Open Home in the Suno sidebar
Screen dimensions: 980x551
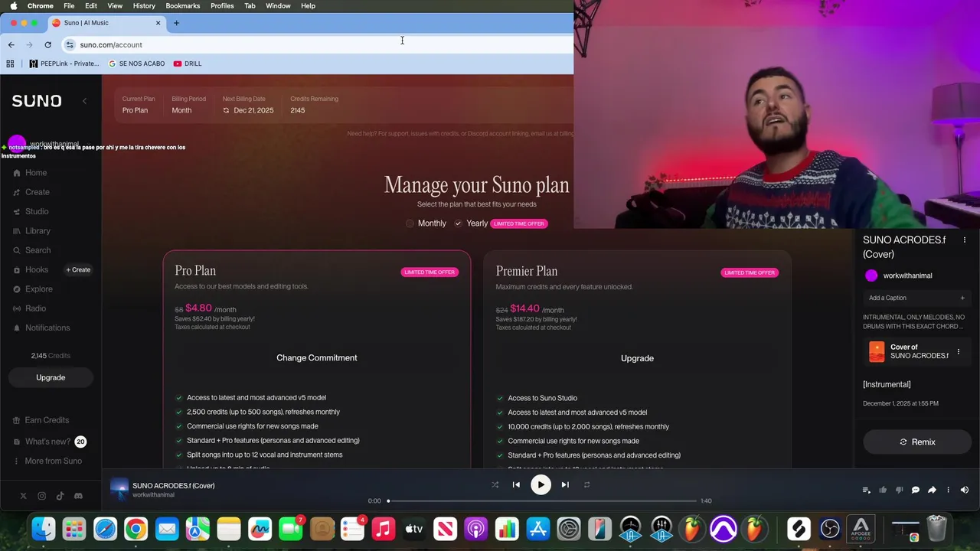(31, 173)
